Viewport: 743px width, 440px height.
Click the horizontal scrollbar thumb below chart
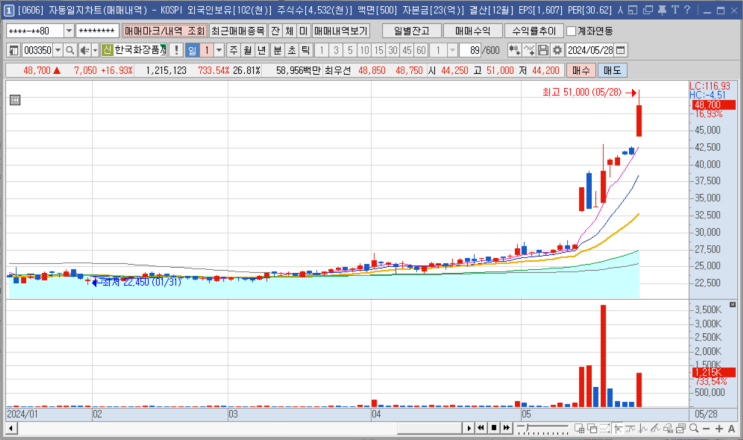point(429,429)
